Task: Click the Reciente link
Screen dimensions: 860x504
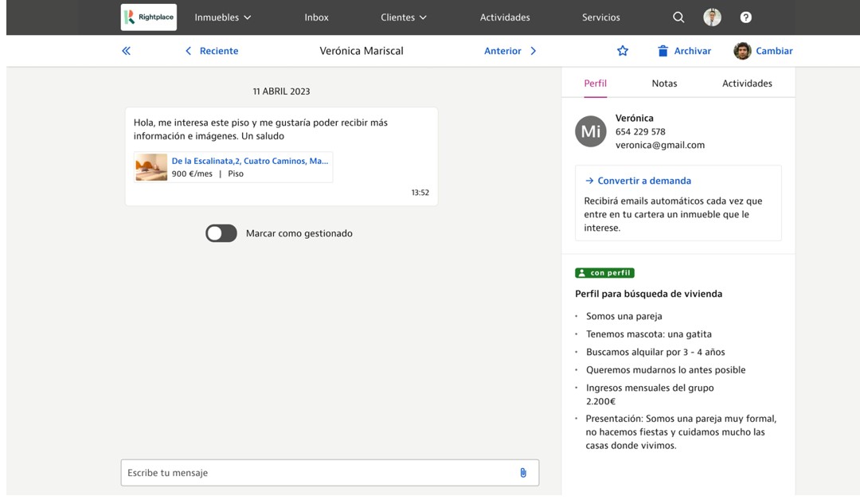Action: click(x=219, y=51)
